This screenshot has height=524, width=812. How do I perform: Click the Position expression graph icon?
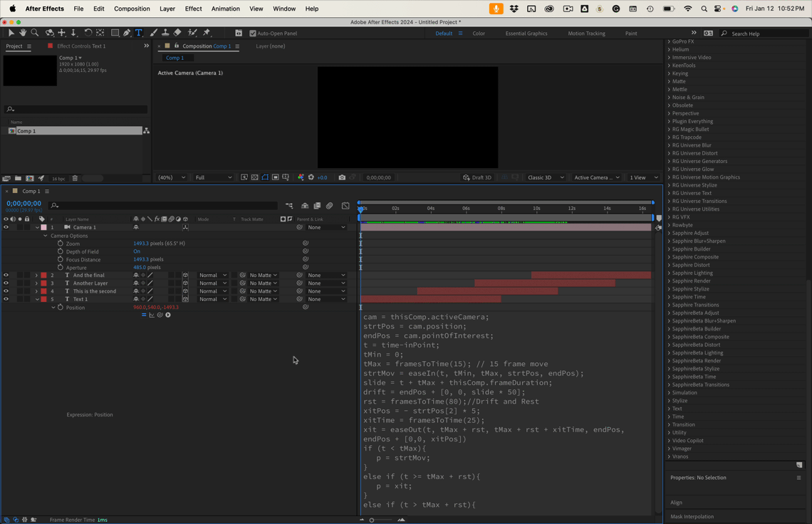pyautogui.click(x=152, y=315)
